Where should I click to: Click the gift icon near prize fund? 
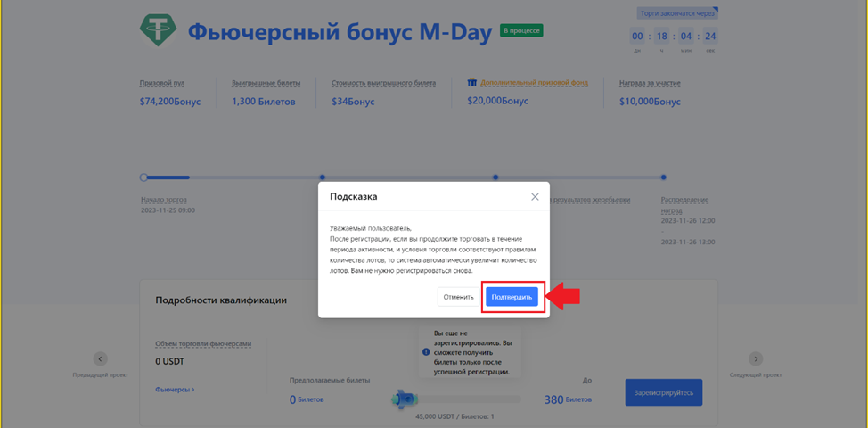click(471, 83)
